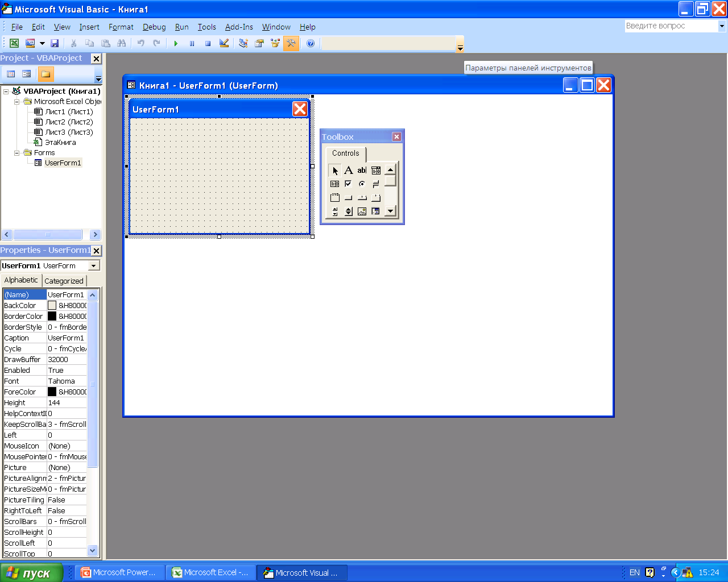This screenshot has height=582, width=728.
Task: Open the Object Browser toolbar icon
Action: click(x=275, y=43)
